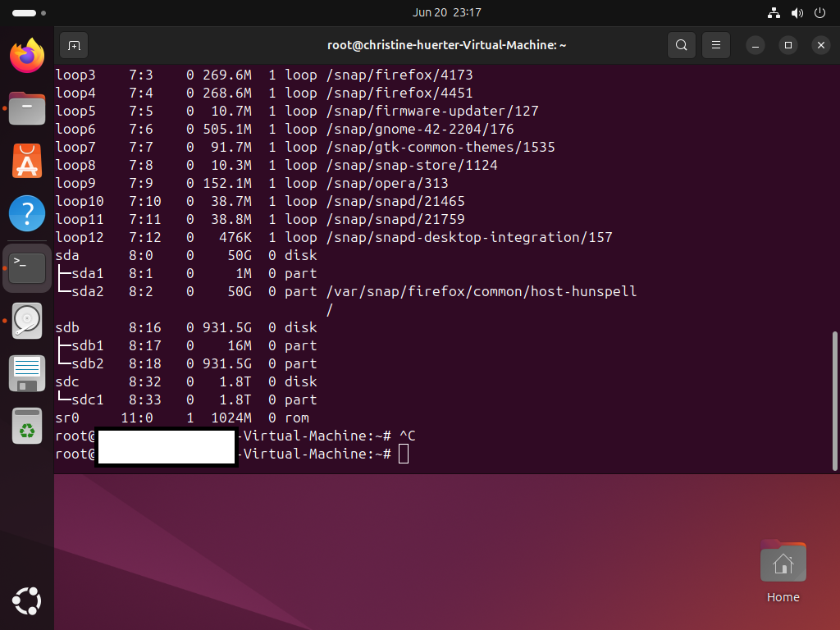Click the text /snap/gtk-common-themes/1535
The image size is (840, 630).
(x=441, y=147)
